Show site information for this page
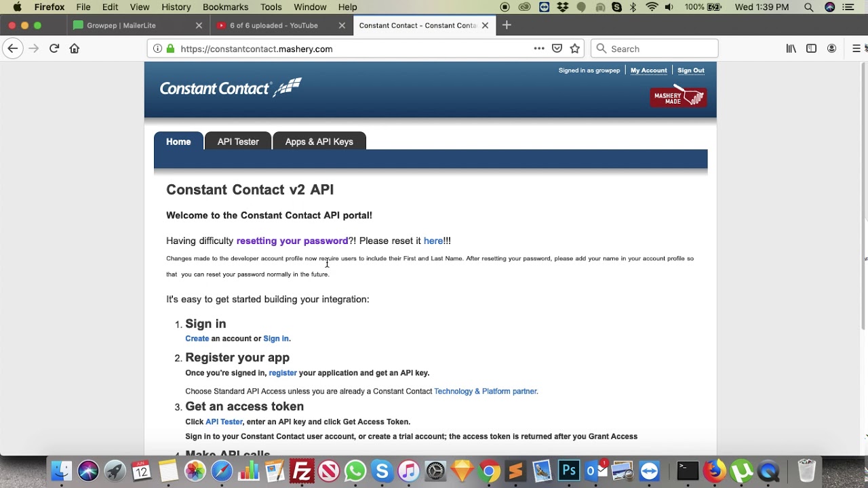 tap(157, 49)
